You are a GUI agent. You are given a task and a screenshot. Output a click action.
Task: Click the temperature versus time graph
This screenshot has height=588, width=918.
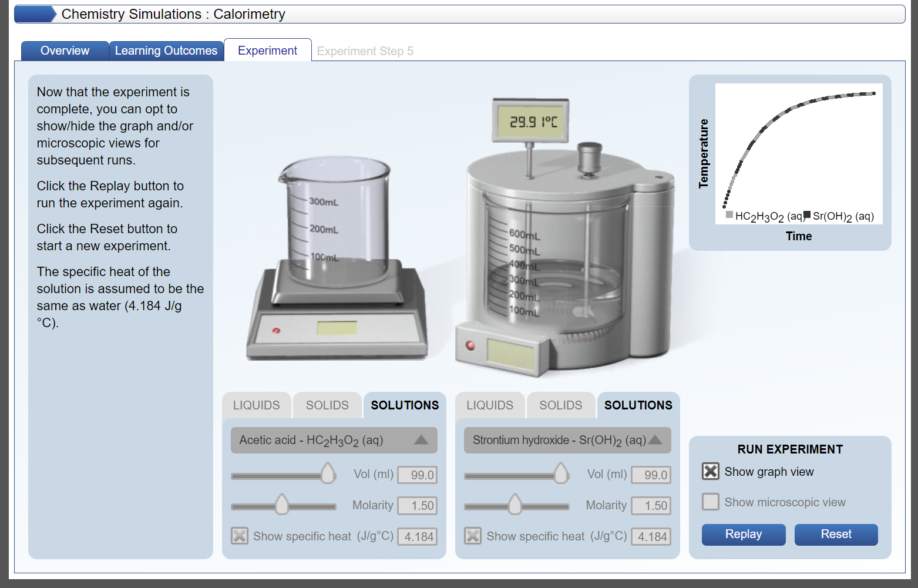pos(799,153)
